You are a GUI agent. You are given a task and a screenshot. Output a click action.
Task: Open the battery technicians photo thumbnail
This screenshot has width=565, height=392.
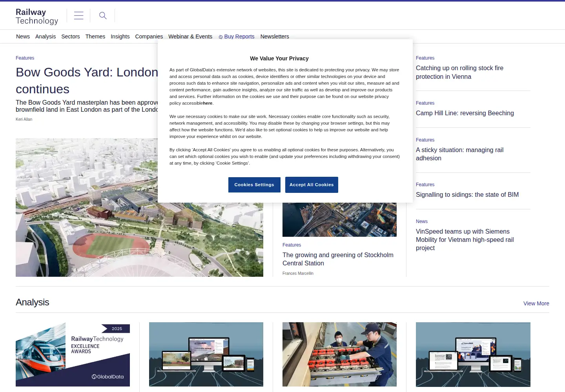click(x=339, y=354)
